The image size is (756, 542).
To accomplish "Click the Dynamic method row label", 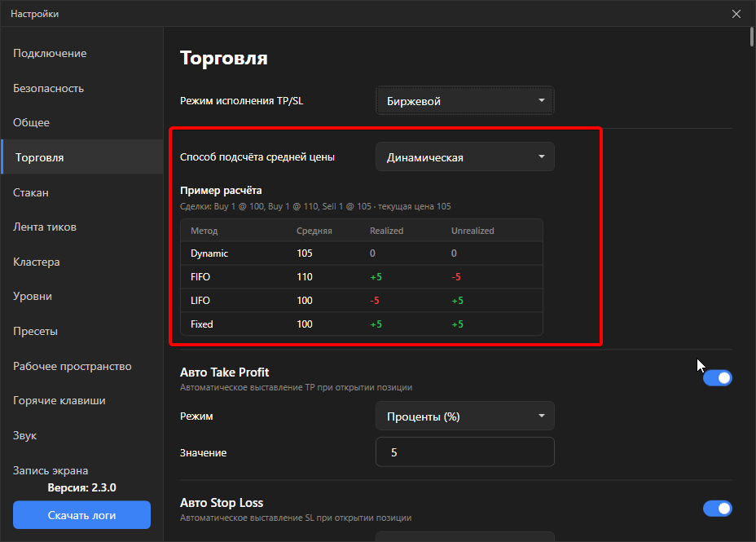I will (x=209, y=253).
